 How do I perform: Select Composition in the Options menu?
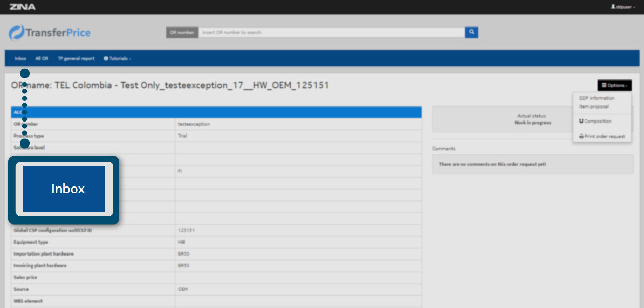(x=598, y=121)
